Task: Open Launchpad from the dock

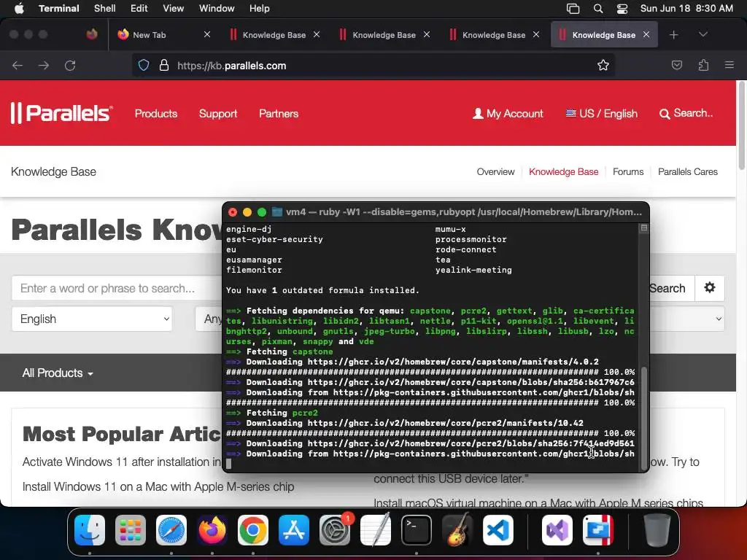Action: coord(131,530)
